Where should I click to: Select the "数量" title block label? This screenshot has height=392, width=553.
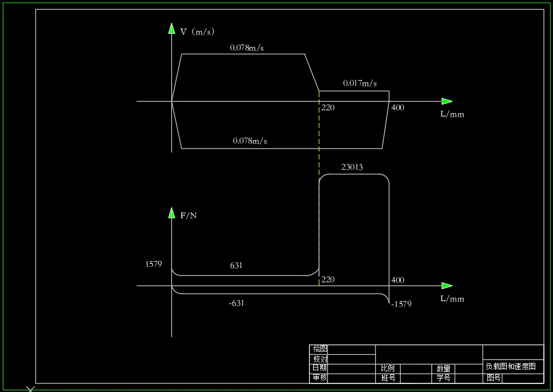[443, 369]
